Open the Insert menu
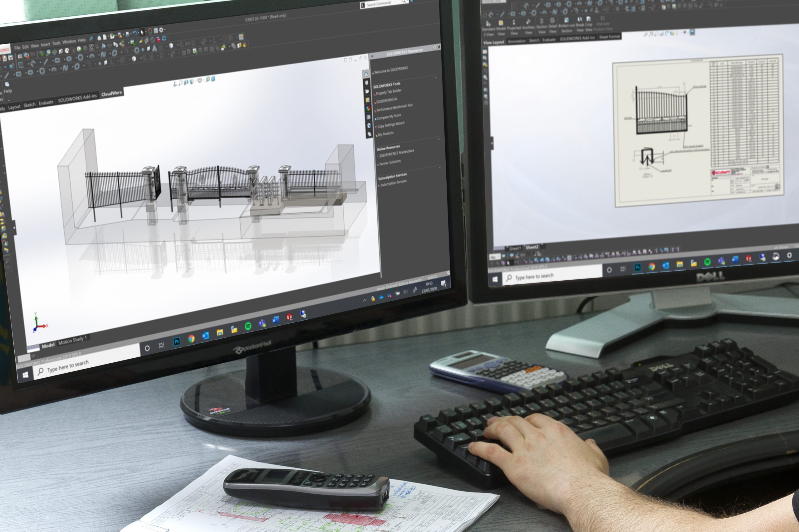This screenshot has width=799, height=532. (x=46, y=44)
